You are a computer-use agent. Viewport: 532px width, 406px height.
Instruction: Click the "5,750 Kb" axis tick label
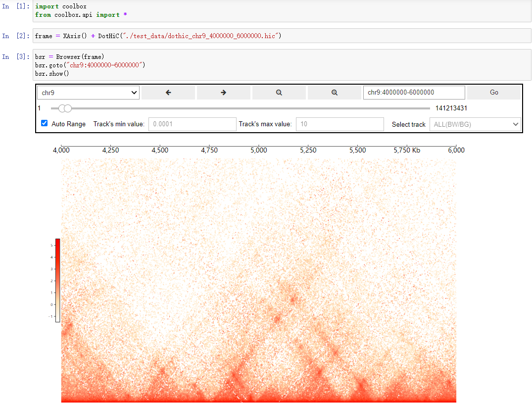pyautogui.click(x=407, y=150)
